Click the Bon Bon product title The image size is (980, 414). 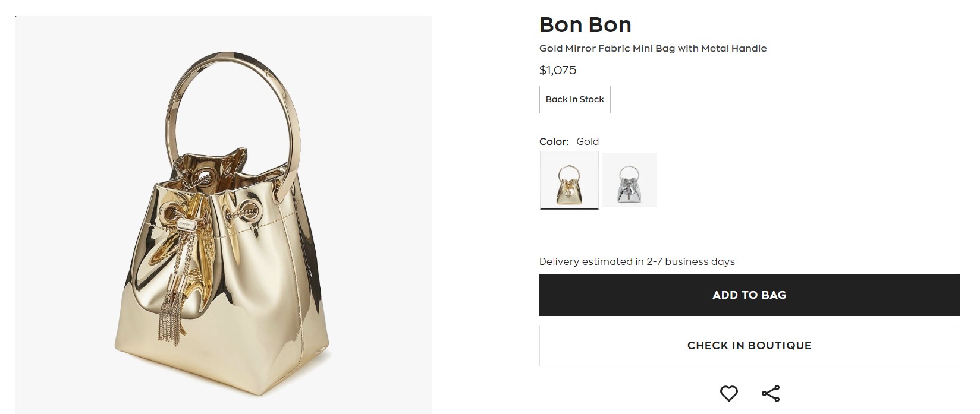point(585,25)
